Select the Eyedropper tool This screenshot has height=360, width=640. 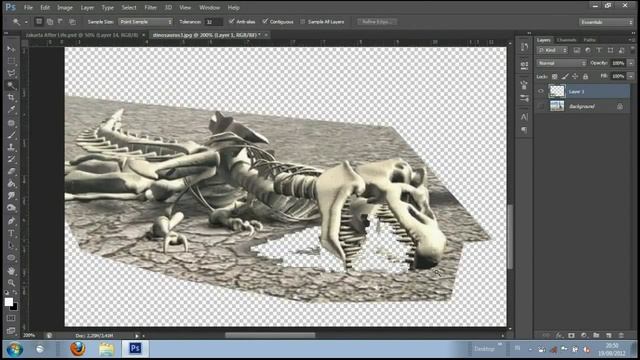(x=11, y=110)
